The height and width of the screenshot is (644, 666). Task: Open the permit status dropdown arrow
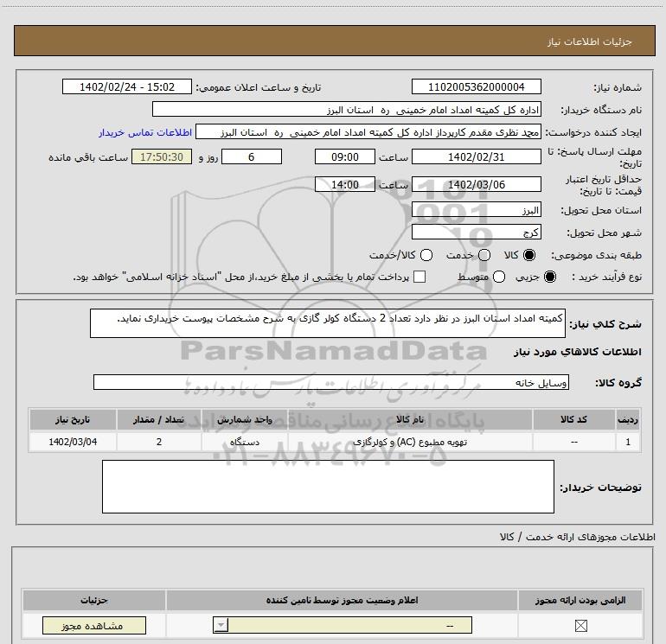click(x=221, y=625)
